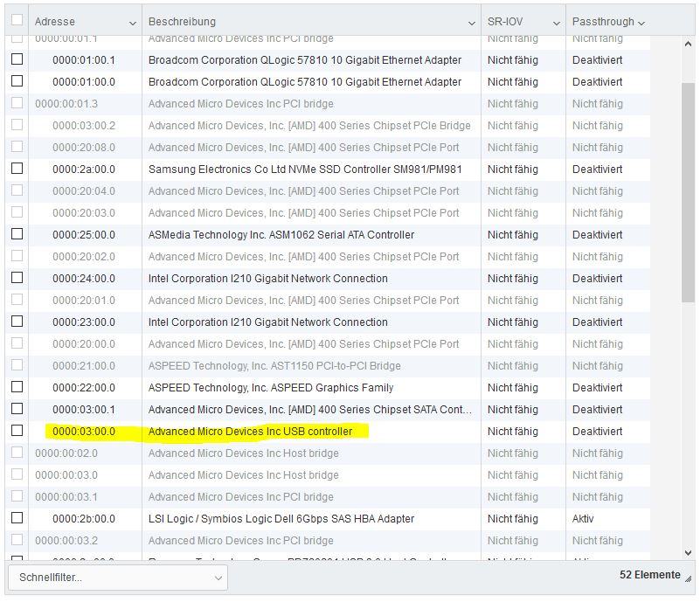Click address 0000:00:02.0 Host bridge
The height and width of the screenshot is (602, 700).
[66, 453]
